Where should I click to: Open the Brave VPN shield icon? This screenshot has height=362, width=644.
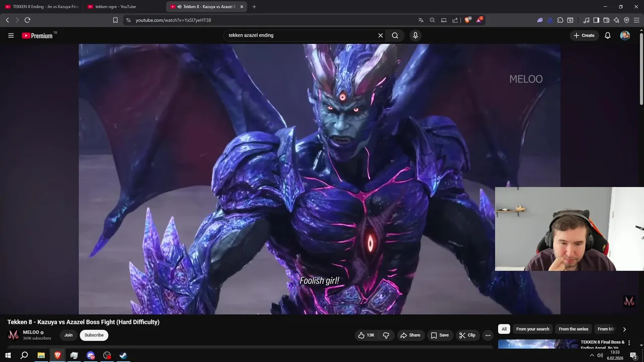point(626,20)
